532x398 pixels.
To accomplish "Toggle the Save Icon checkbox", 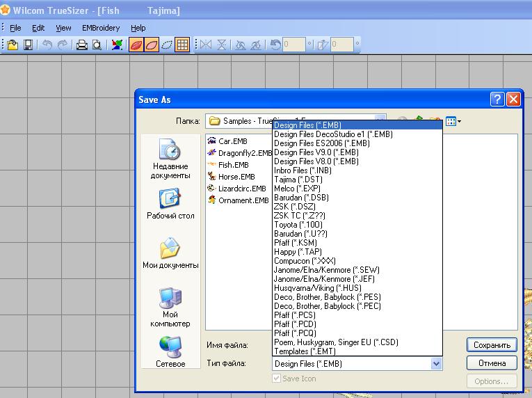I will tap(277, 379).
